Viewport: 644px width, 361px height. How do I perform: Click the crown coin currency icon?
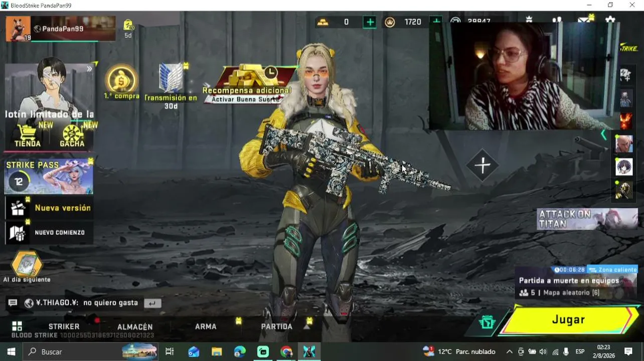pos(390,22)
